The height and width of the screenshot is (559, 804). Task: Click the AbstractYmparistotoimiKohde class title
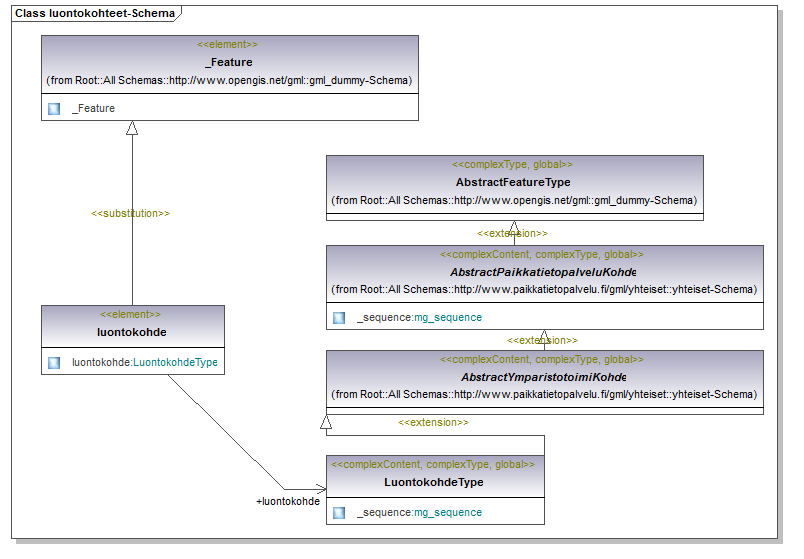point(544,377)
